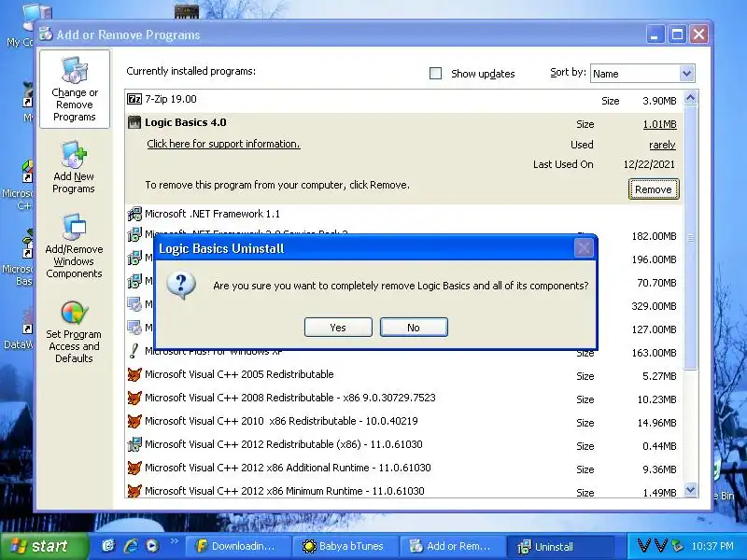Image resolution: width=747 pixels, height=560 pixels.
Task: Open the Start menu
Action: pos(44,546)
